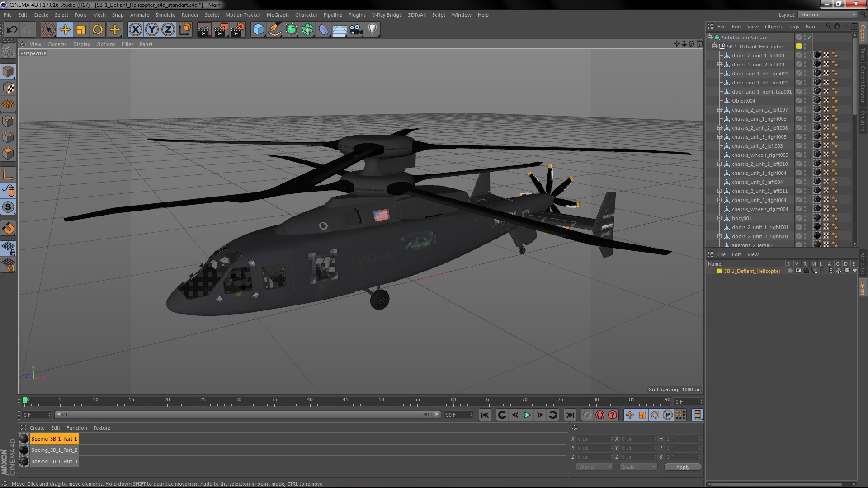Open MoGraph array icon

click(x=307, y=30)
